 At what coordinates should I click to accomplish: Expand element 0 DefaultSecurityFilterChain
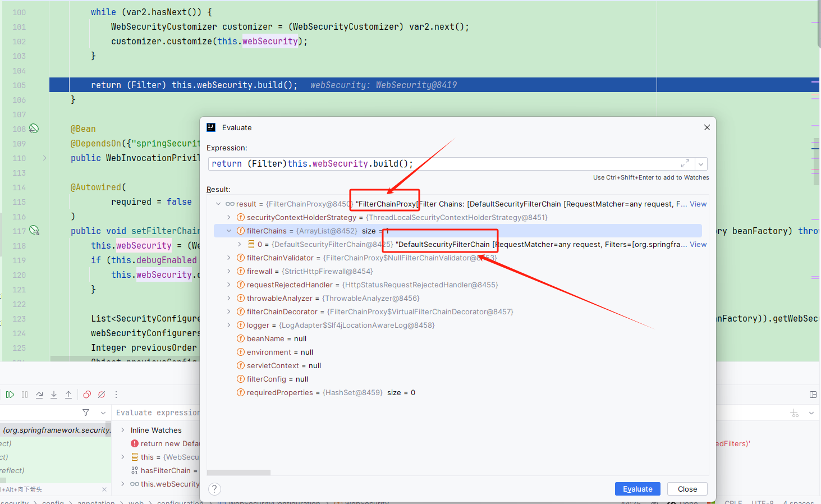[x=240, y=244]
